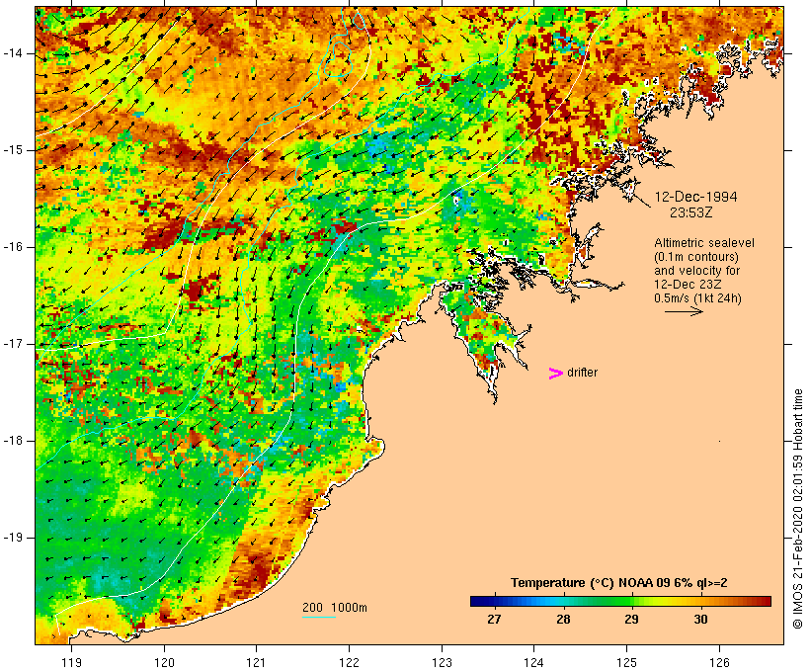Click the '0.5m/s (1kt 24h)' scale text

click(x=697, y=298)
